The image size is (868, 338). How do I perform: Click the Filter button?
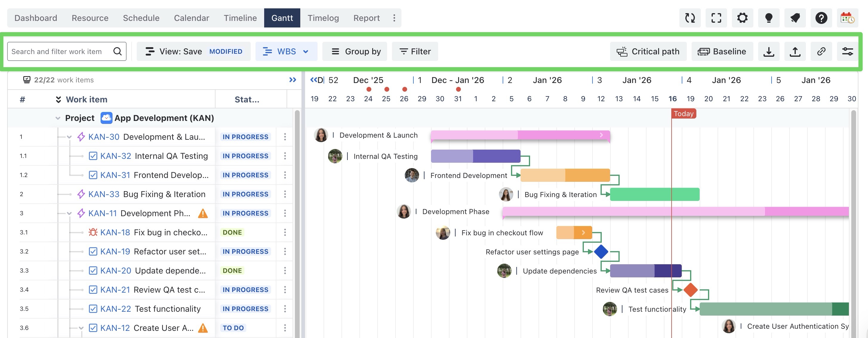(415, 52)
